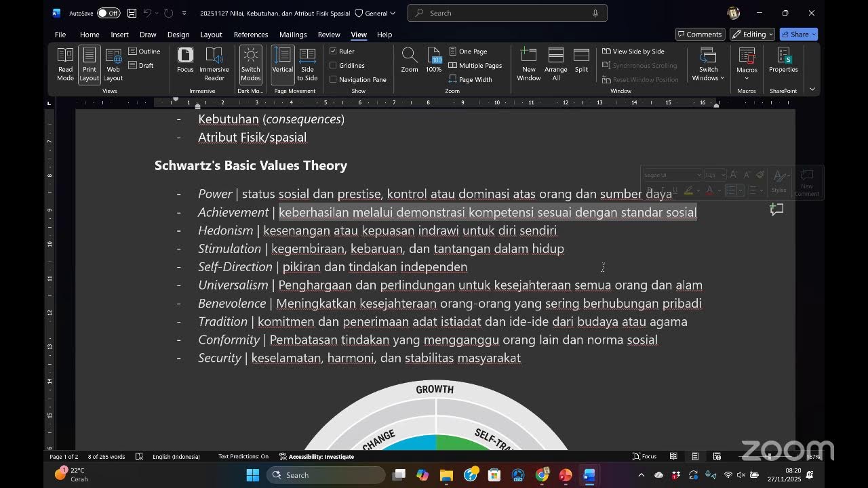This screenshot has width=868, height=488.
Task: Open the Macros dropdown menu
Action: click(x=747, y=64)
